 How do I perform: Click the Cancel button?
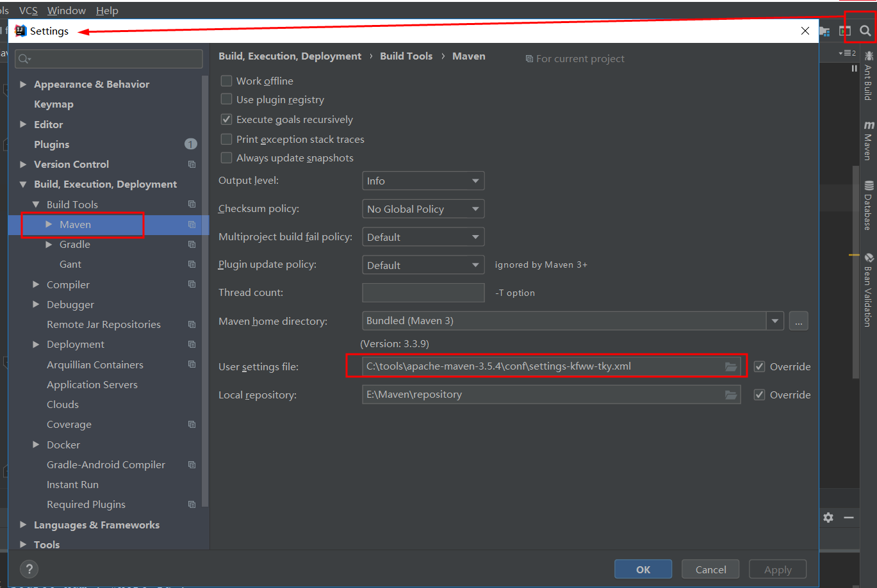[710, 569]
